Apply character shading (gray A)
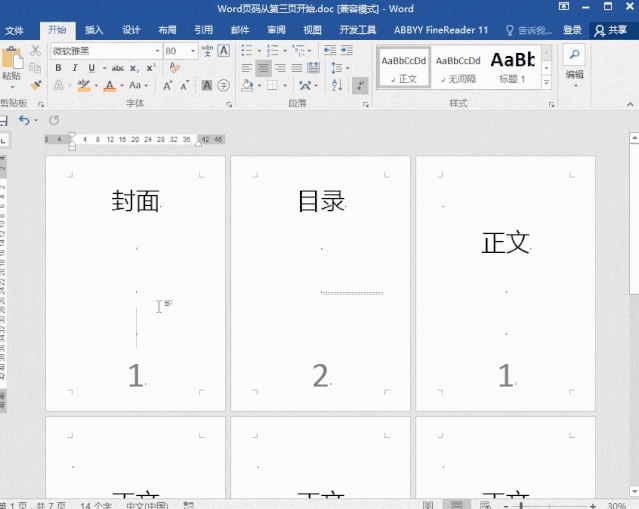 click(207, 85)
